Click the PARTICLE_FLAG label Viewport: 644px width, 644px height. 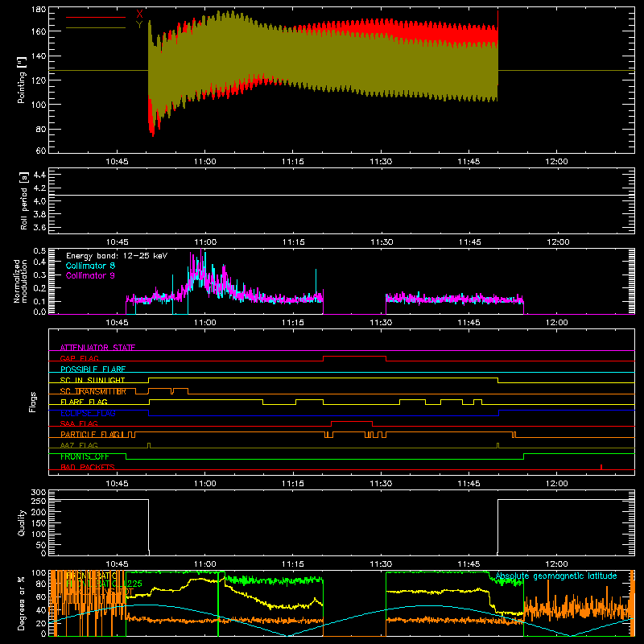90,435
